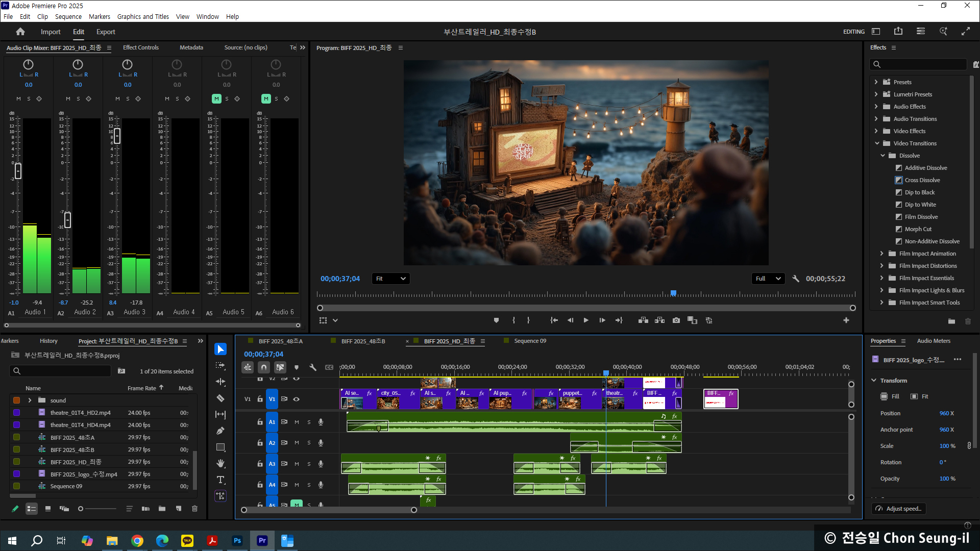Expand the sound bin in project panel
Image resolution: width=980 pixels, height=551 pixels.
[30, 400]
